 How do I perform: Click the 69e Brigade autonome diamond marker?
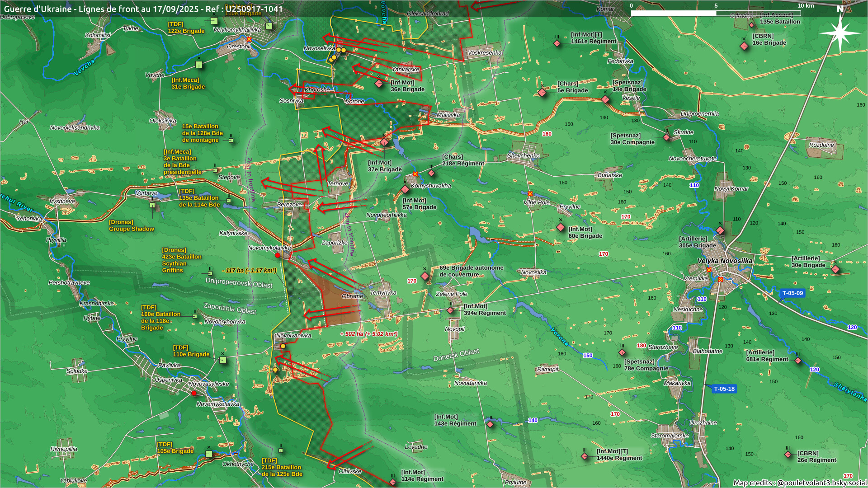point(425,276)
